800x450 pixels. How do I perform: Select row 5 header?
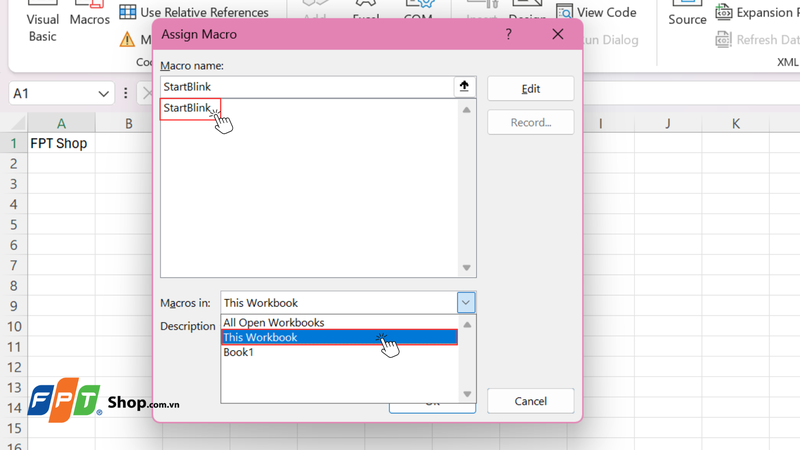(14, 225)
